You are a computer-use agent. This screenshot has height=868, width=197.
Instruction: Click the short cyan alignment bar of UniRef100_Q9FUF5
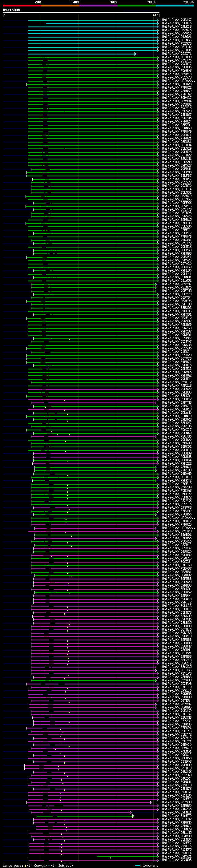pyautogui.click(x=102, y=24)
